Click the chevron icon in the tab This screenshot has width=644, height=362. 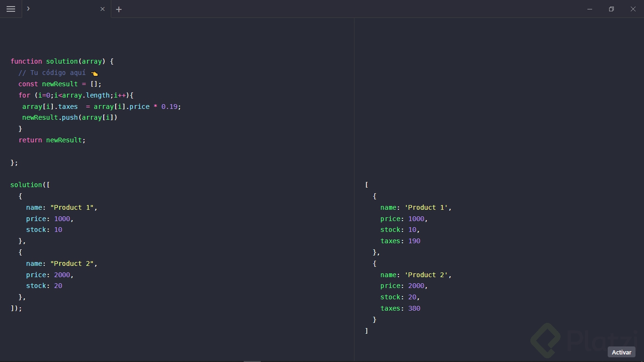(28, 8)
